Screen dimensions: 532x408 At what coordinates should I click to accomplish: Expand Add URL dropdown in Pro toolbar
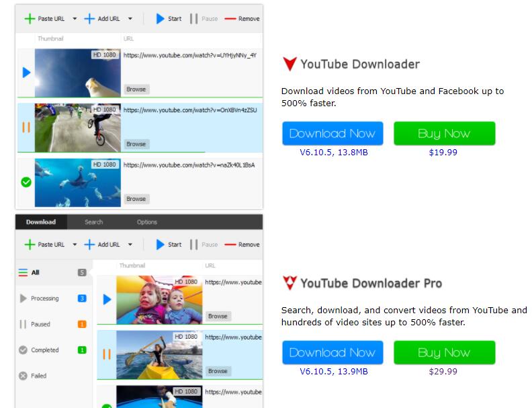click(x=130, y=245)
